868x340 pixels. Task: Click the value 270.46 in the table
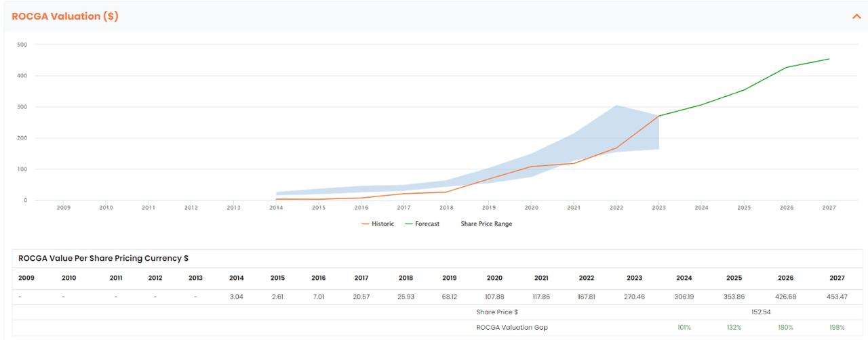point(635,297)
